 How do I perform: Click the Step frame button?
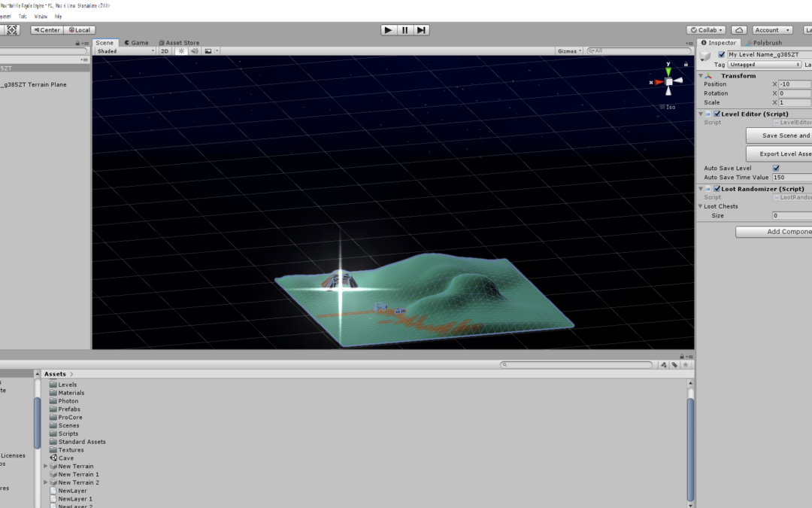click(x=422, y=30)
